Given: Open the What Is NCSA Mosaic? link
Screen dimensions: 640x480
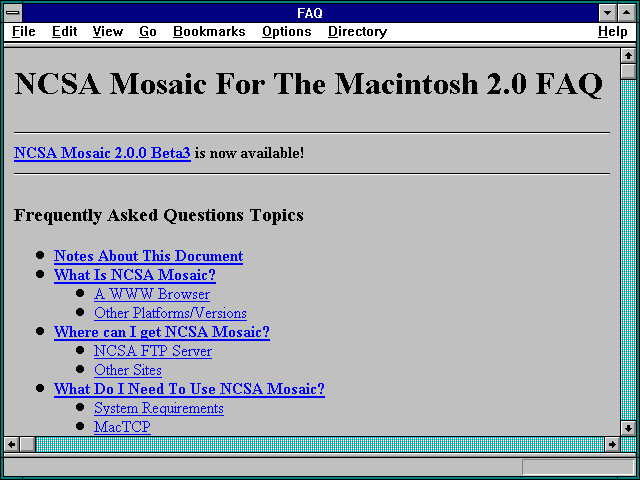Looking at the screenshot, I should coord(135,275).
